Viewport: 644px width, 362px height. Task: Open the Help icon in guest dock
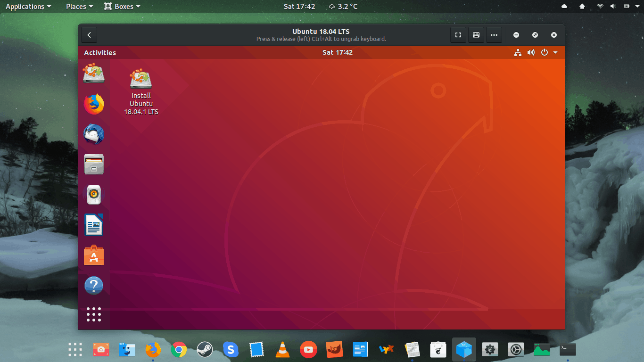tap(94, 285)
